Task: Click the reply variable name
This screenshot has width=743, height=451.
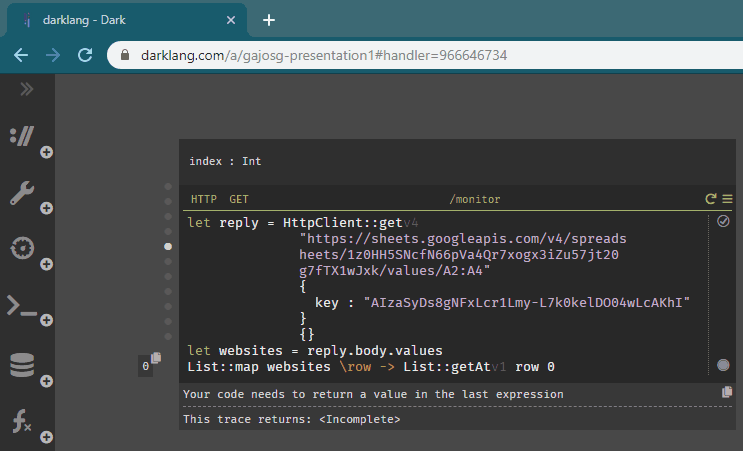Action: click(x=239, y=223)
